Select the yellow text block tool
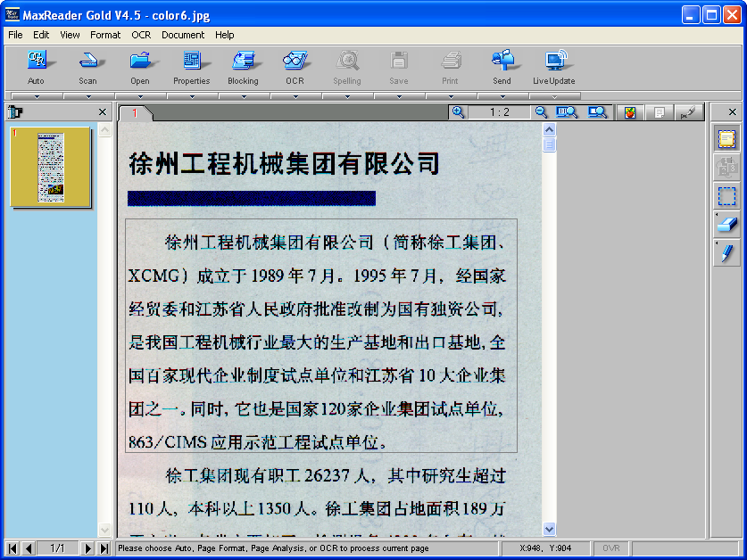Viewport: 747px width, 560px height. (x=726, y=139)
